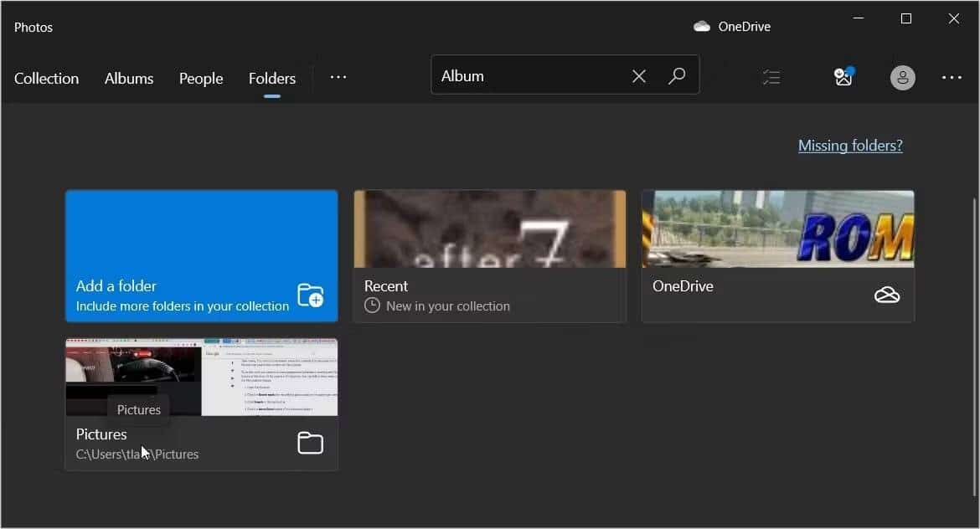Open the account profile icon
This screenshot has width=980, height=529.
pyautogui.click(x=902, y=77)
